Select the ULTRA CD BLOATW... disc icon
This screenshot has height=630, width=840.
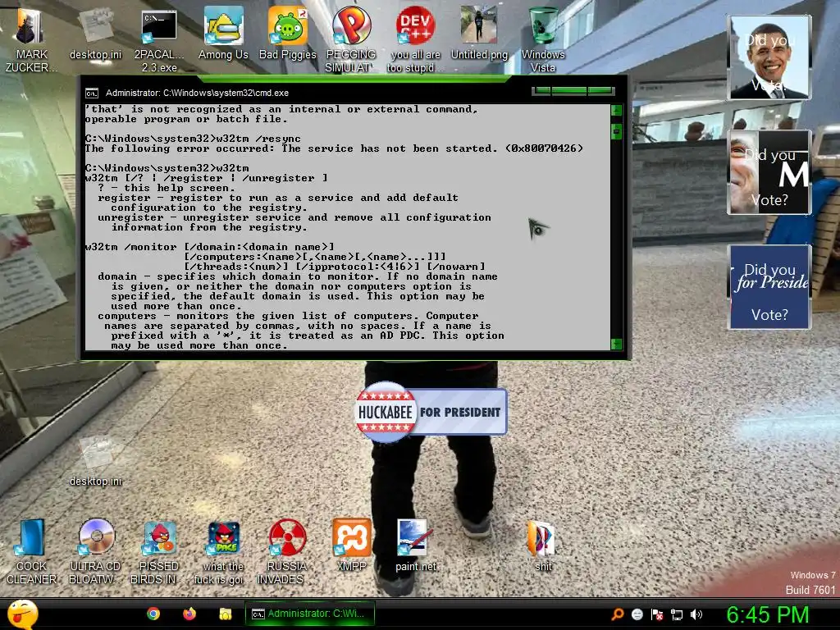pyautogui.click(x=95, y=552)
